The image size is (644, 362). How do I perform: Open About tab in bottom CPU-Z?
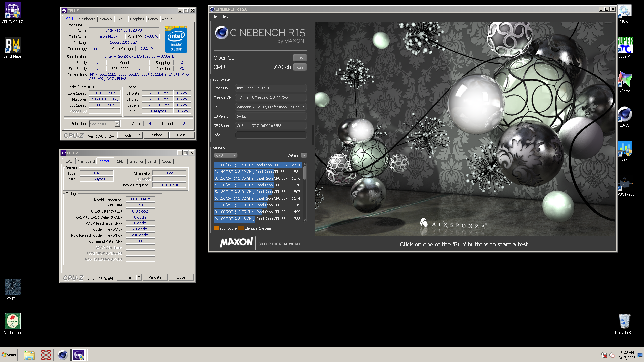point(166,161)
